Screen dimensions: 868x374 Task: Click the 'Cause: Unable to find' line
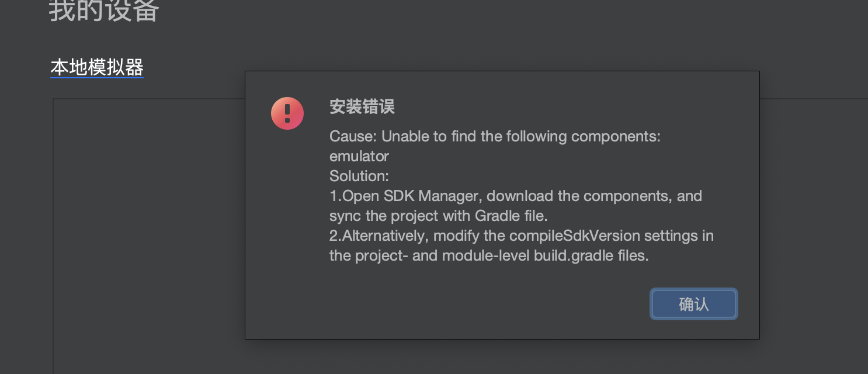495,136
